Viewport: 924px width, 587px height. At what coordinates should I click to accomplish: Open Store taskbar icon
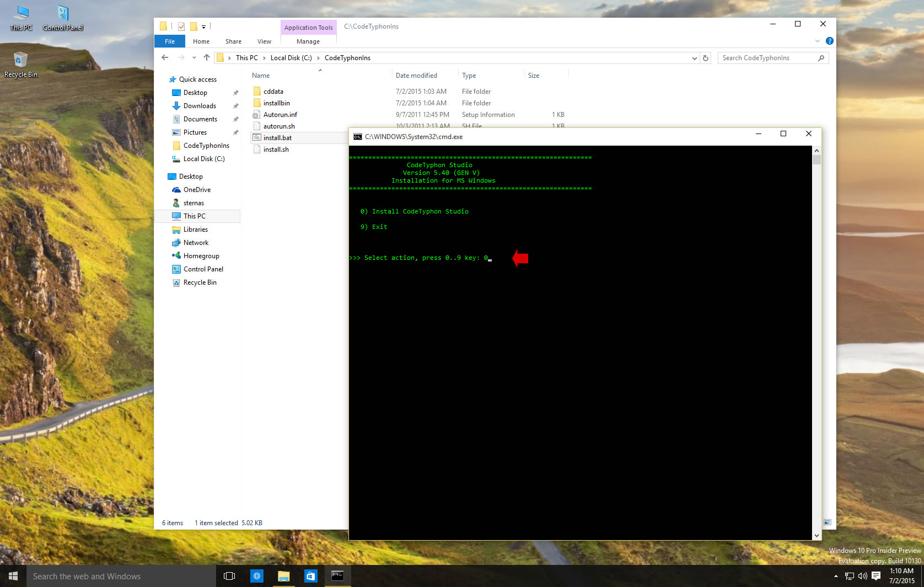tap(310, 576)
